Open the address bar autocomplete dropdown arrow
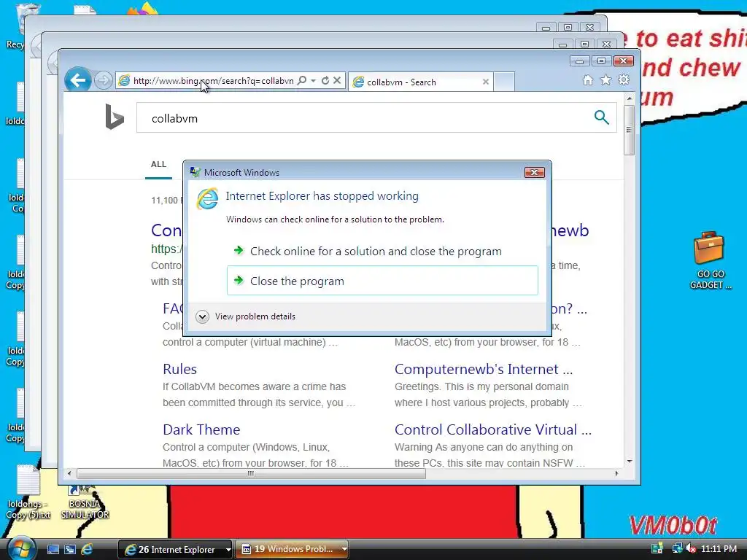 (x=314, y=80)
